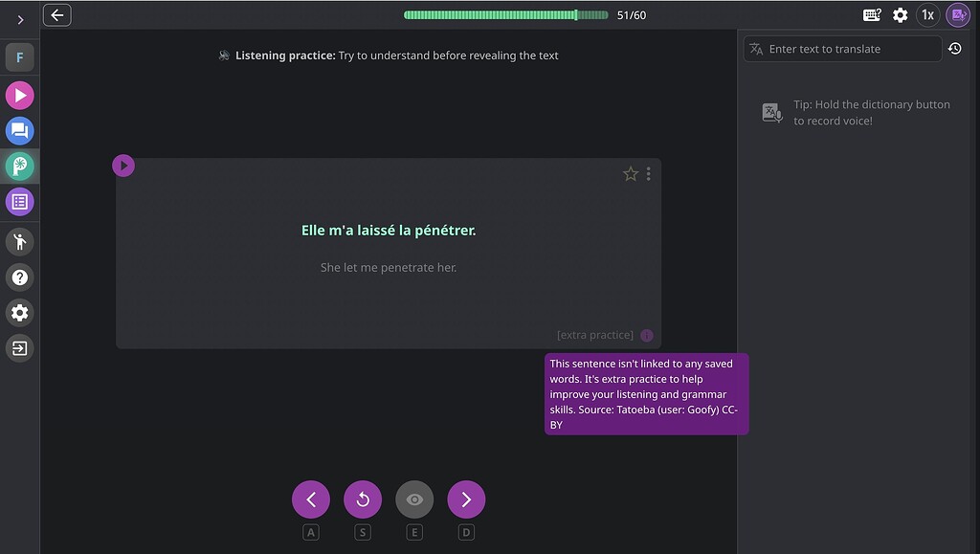Open the blue chat section in sidebar
Image resolution: width=980 pixels, height=554 pixels.
tap(20, 131)
